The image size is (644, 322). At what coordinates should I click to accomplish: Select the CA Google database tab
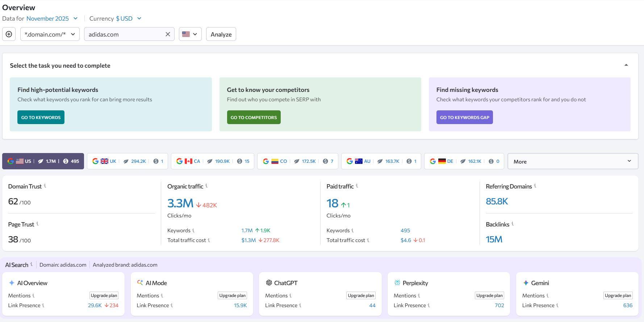tap(213, 161)
